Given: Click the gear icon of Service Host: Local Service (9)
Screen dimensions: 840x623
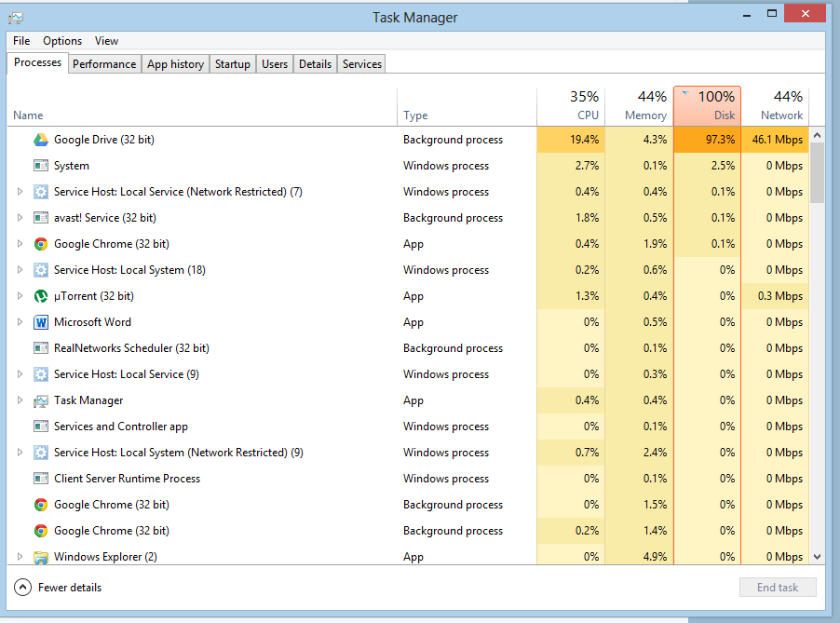Looking at the screenshot, I should pyautogui.click(x=41, y=374).
